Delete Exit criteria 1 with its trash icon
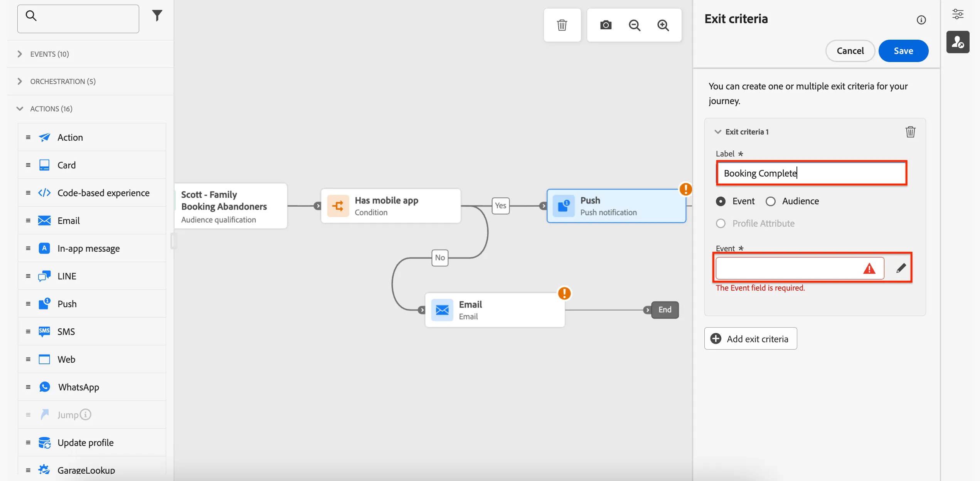 pyautogui.click(x=910, y=132)
